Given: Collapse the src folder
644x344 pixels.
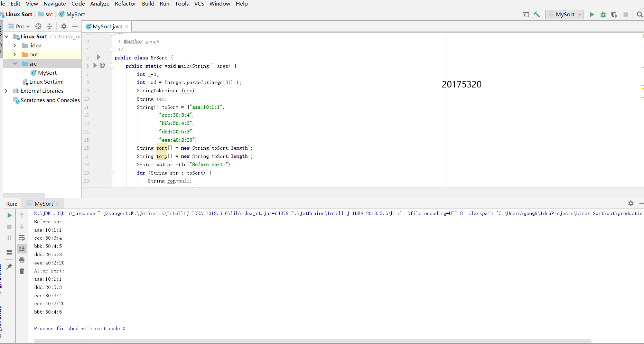Looking at the screenshot, I should [15, 64].
